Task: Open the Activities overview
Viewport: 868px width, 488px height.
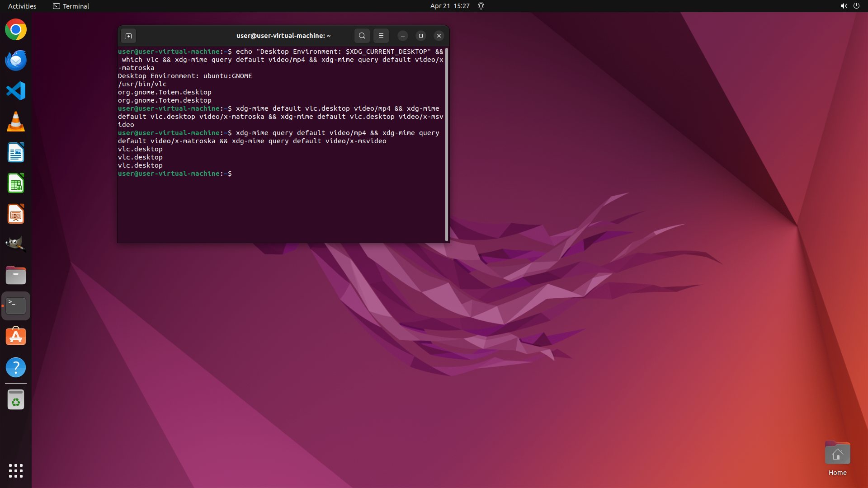Action: click(x=22, y=6)
